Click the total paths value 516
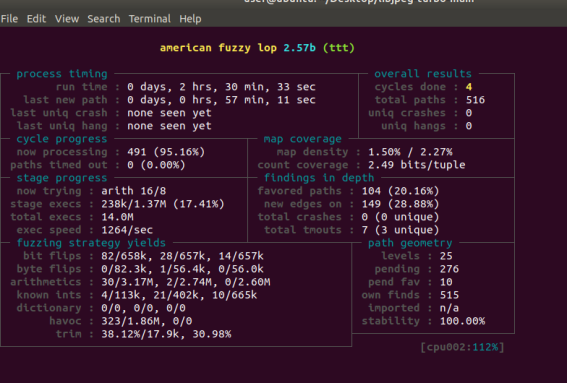567x384 pixels. (x=475, y=100)
